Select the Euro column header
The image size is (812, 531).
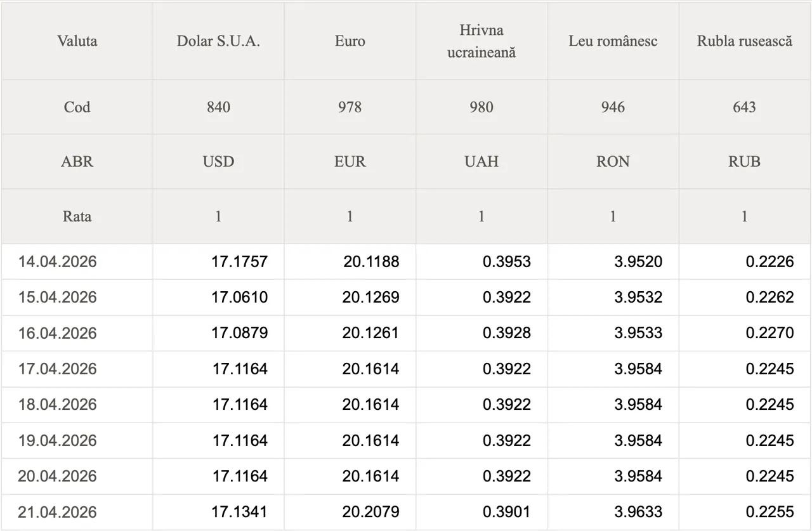tap(350, 41)
